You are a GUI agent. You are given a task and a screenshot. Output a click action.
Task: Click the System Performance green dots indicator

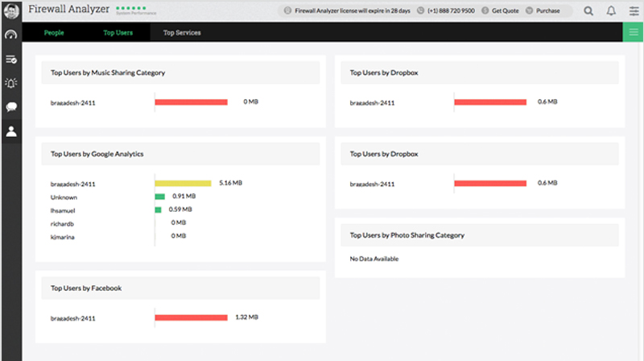point(131,8)
